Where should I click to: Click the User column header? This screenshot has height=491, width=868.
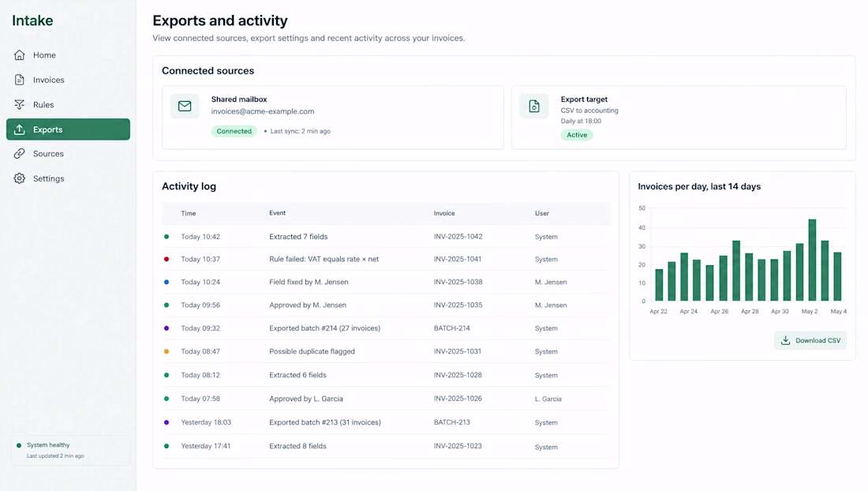[542, 213]
